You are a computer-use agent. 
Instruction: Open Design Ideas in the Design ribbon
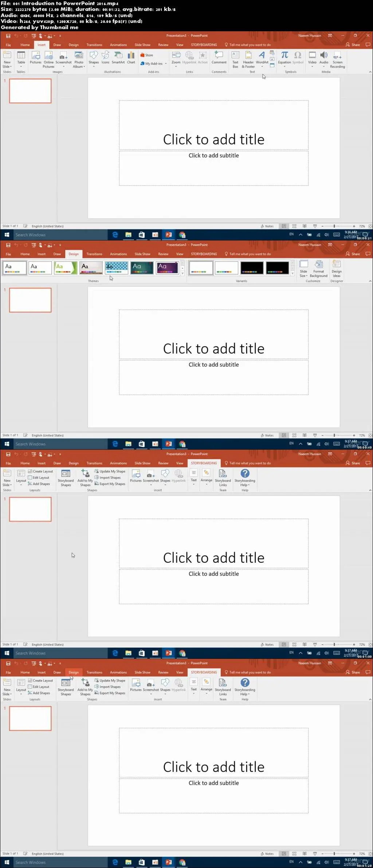[x=337, y=269]
